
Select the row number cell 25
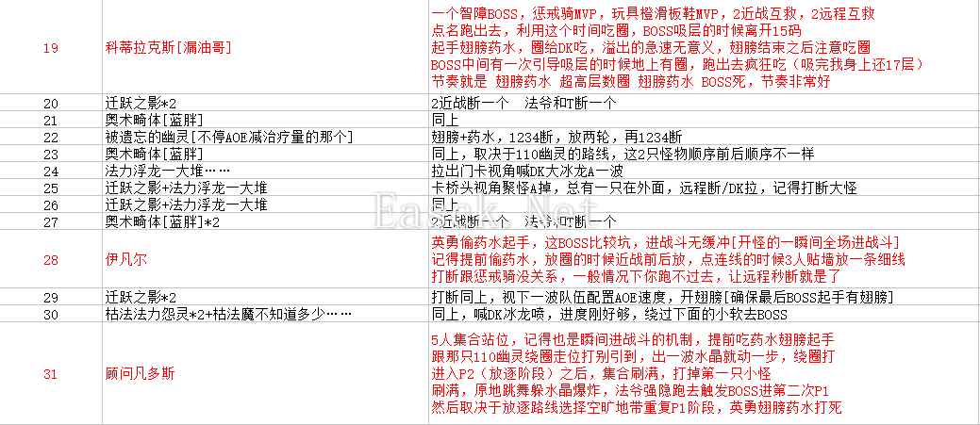point(50,188)
